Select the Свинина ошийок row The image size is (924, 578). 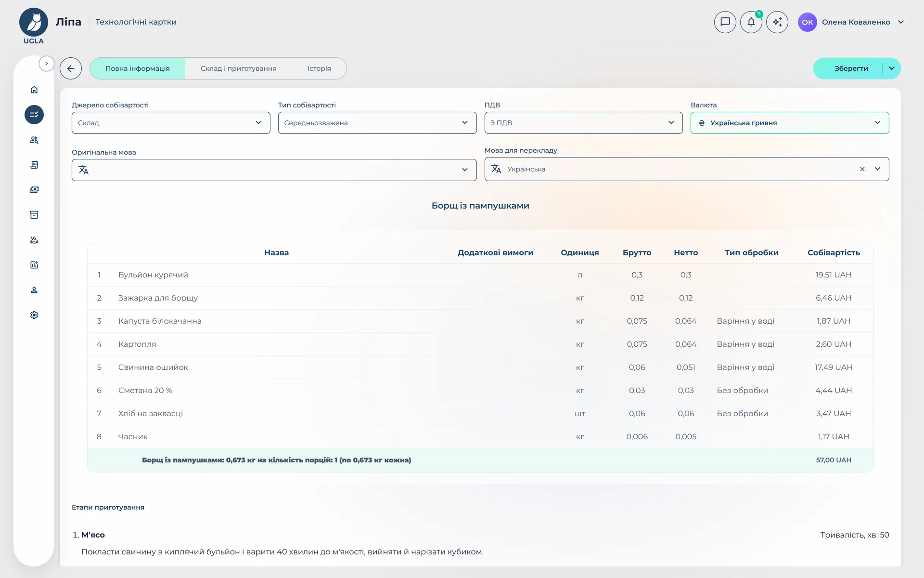point(480,367)
